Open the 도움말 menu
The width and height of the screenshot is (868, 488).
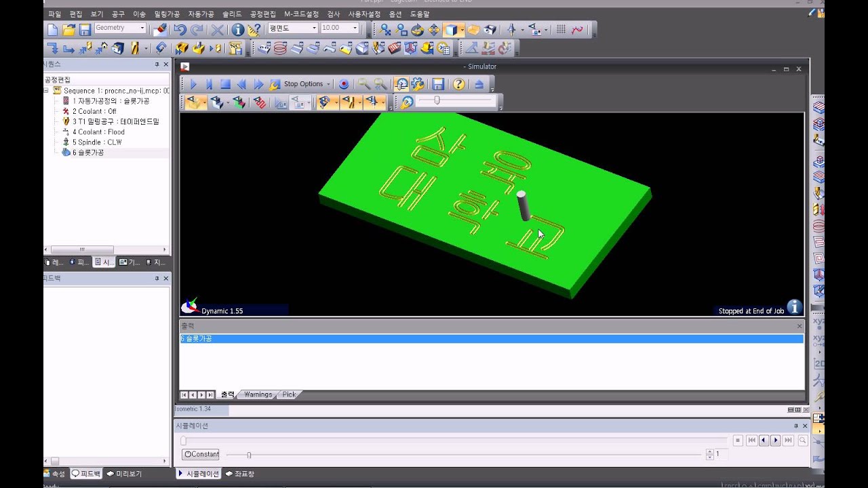[420, 14]
